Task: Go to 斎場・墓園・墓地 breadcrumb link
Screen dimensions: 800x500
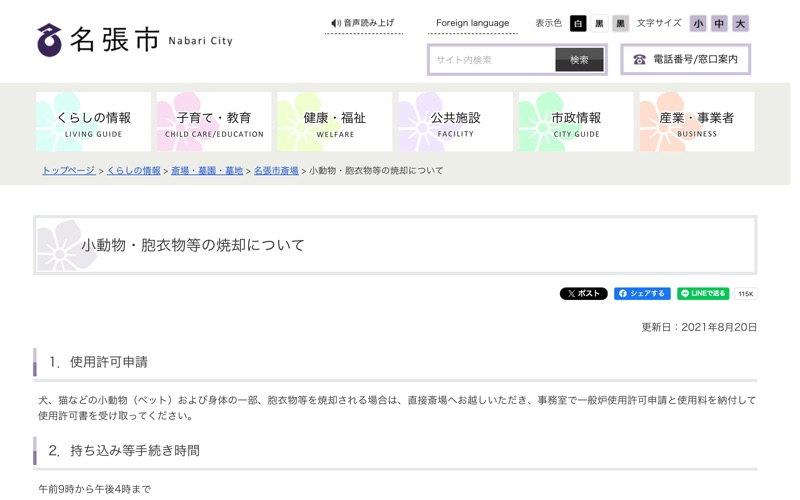Action: pos(207,170)
